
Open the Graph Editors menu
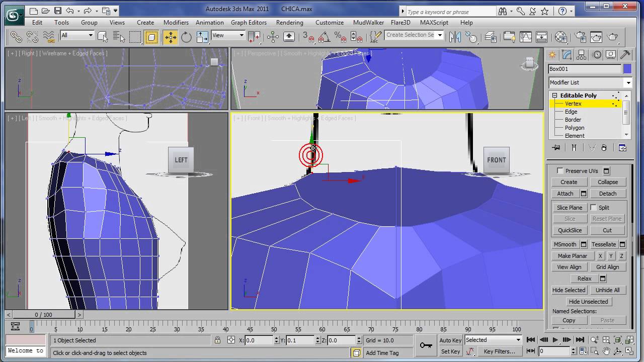(x=249, y=23)
